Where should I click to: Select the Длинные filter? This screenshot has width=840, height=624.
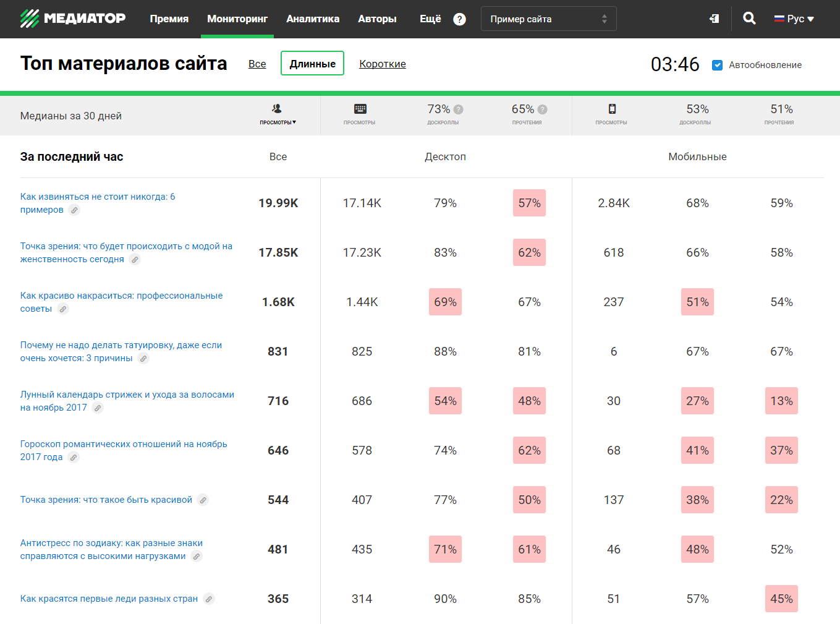click(312, 64)
